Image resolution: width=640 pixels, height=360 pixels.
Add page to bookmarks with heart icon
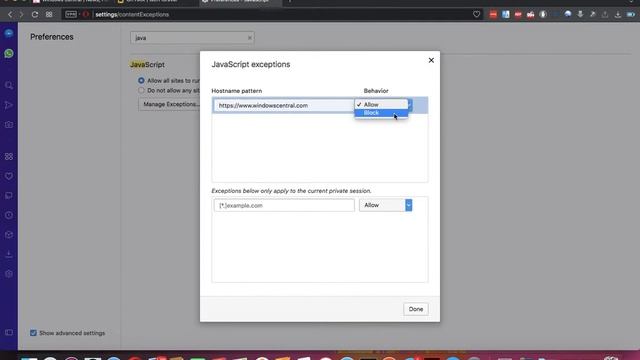pos(476,14)
